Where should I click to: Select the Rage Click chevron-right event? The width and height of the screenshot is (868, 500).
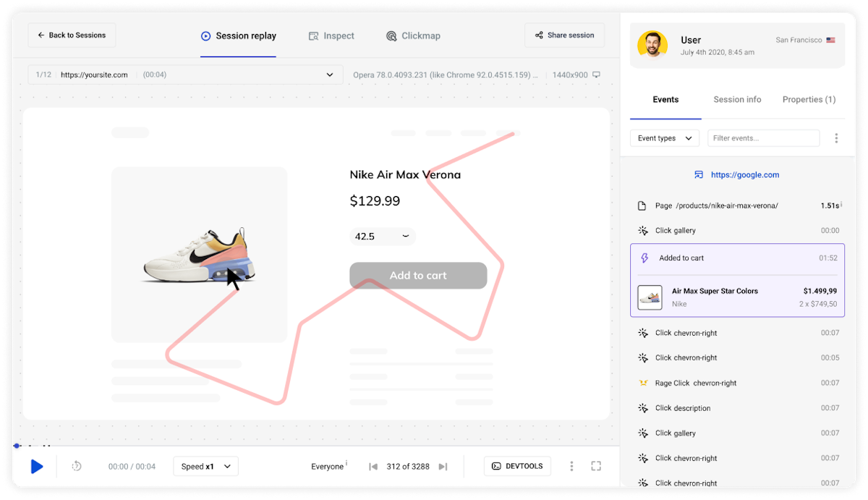point(737,383)
